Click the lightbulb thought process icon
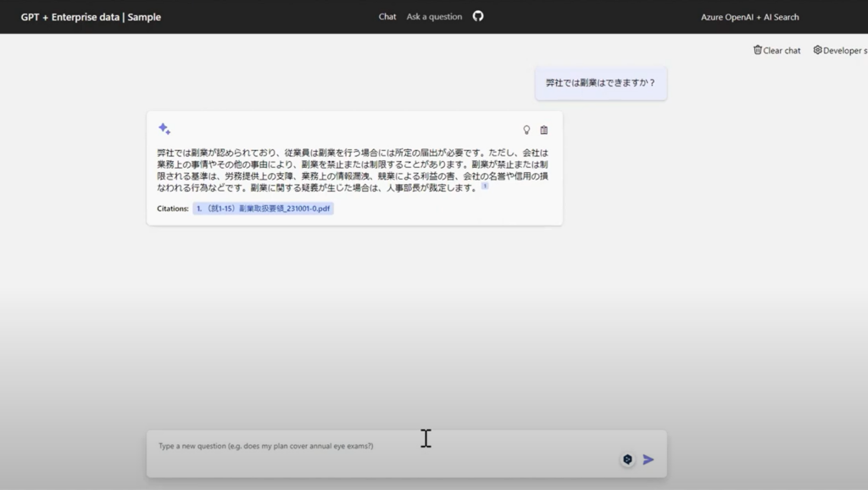The height and width of the screenshot is (490, 868). tap(526, 130)
